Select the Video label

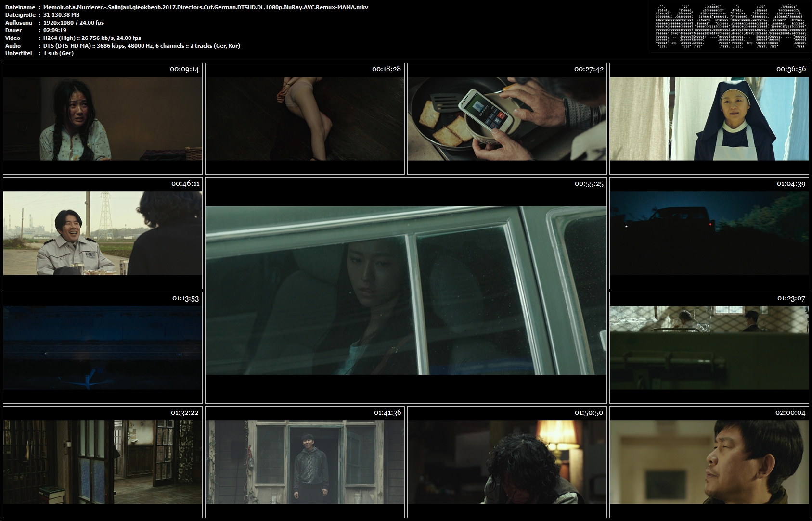(x=13, y=38)
